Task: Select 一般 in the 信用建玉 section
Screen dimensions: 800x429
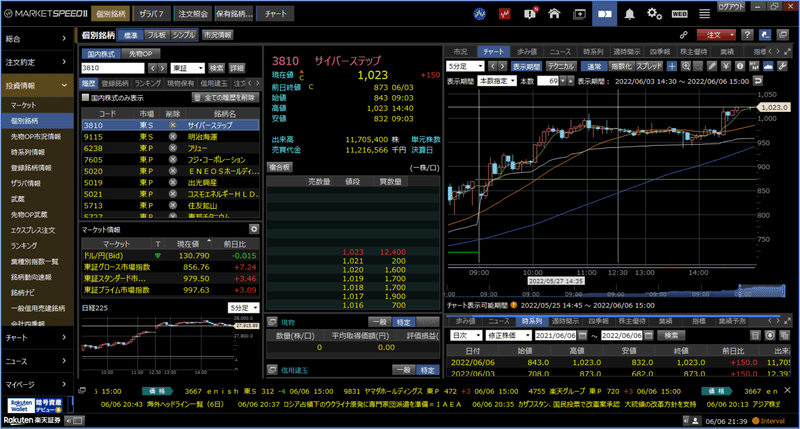Action: tap(404, 370)
